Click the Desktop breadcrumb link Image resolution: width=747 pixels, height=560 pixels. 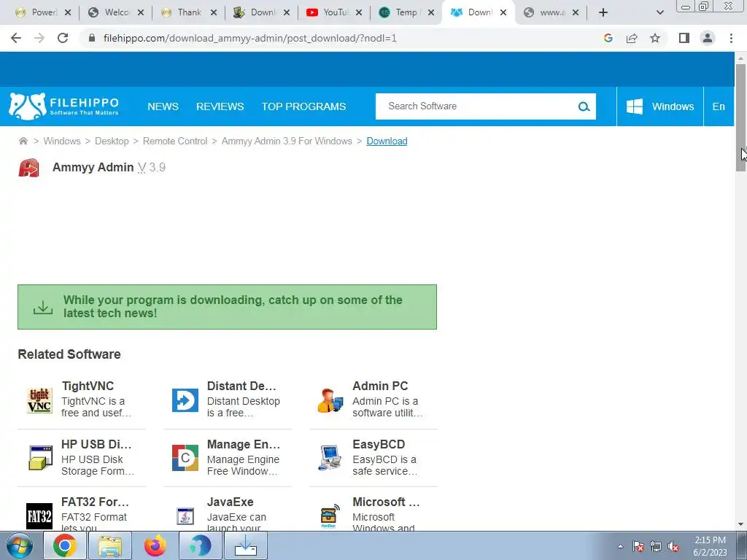112,141
